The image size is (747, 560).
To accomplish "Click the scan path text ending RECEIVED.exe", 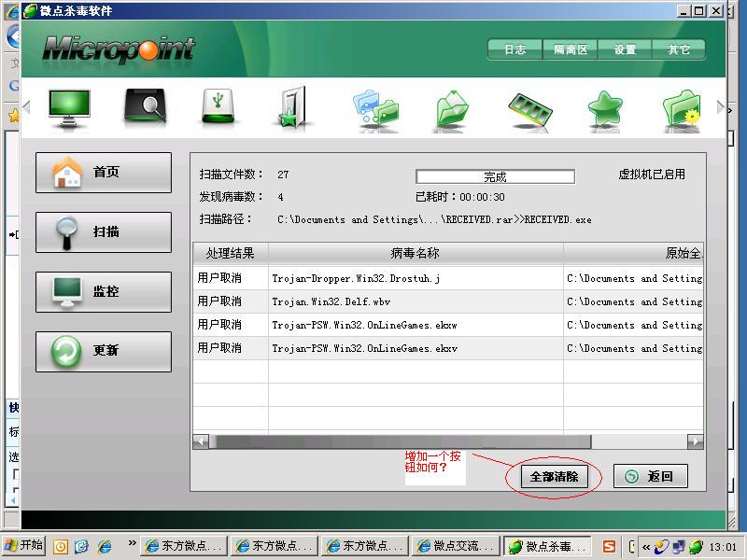I will 434,219.
